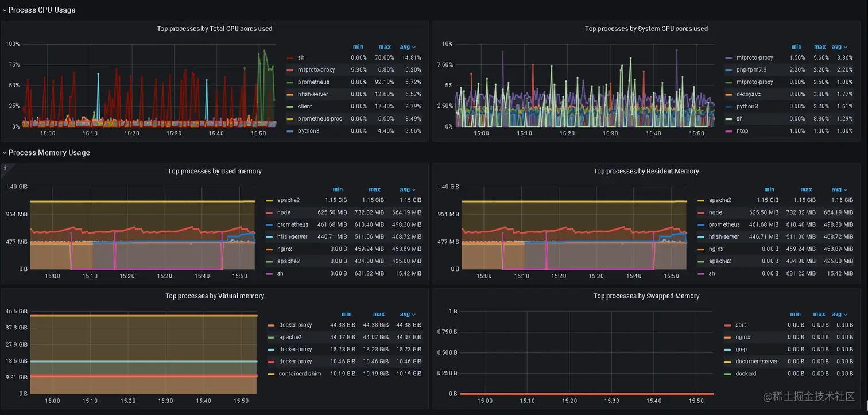Click green swatch beside prometheus in Total CPU legend

point(290,82)
